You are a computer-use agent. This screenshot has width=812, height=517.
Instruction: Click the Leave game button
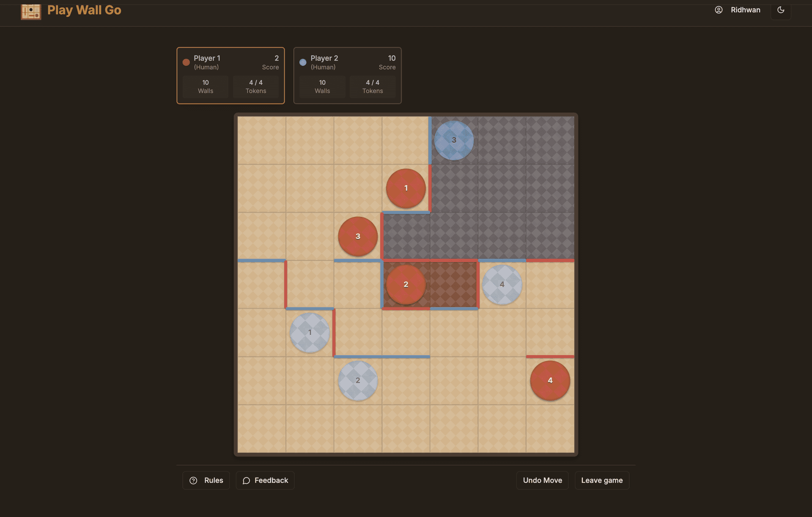tap(602, 480)
